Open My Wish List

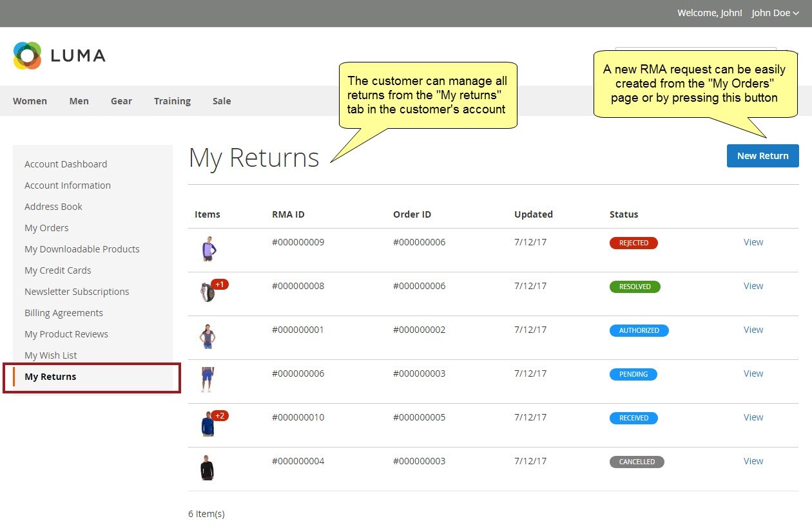point(51,355)
